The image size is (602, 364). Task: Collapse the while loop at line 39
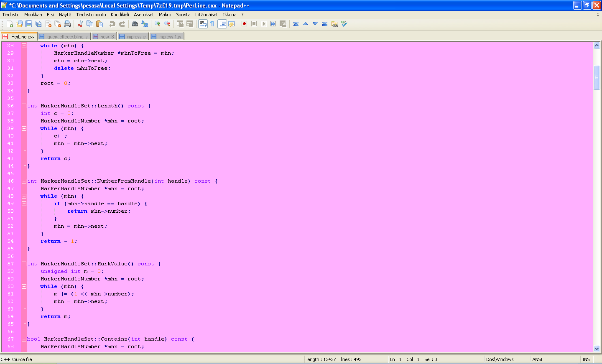pyautogui.click(x=24, y=128)
